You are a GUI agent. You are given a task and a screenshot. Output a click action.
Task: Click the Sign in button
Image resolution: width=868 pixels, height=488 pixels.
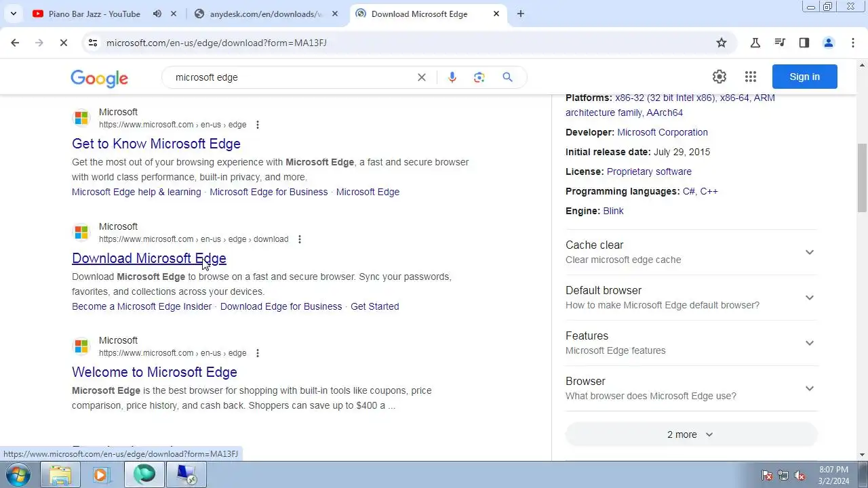click(805, 77)
